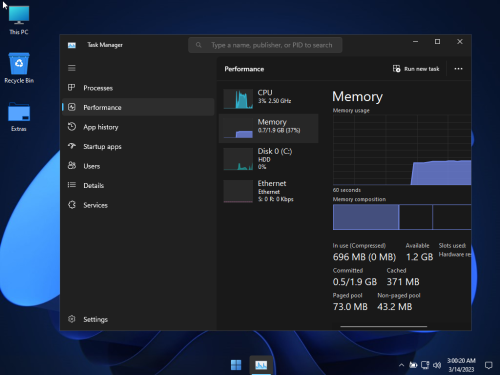
Task: Click the Users people icon
Action: 72,165
